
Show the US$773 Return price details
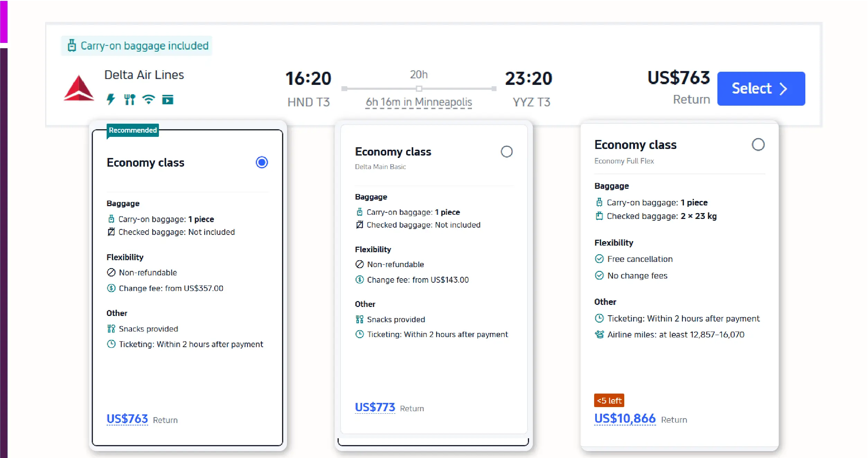pos(375,407)
